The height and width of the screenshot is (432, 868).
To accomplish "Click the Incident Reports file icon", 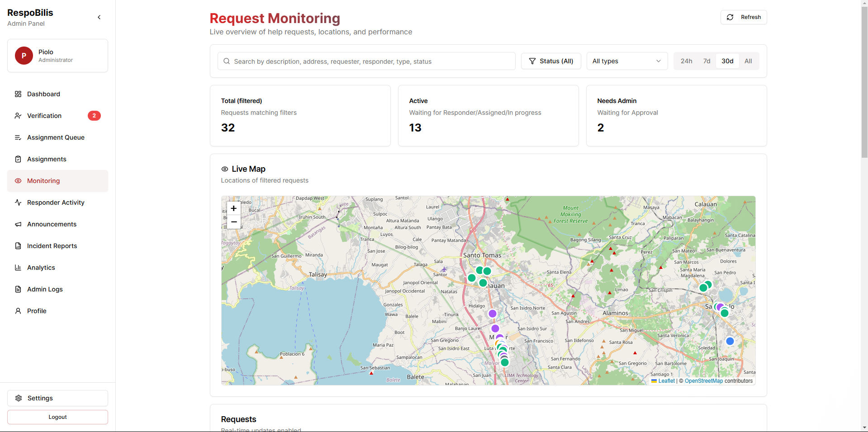I will point(18,246).
